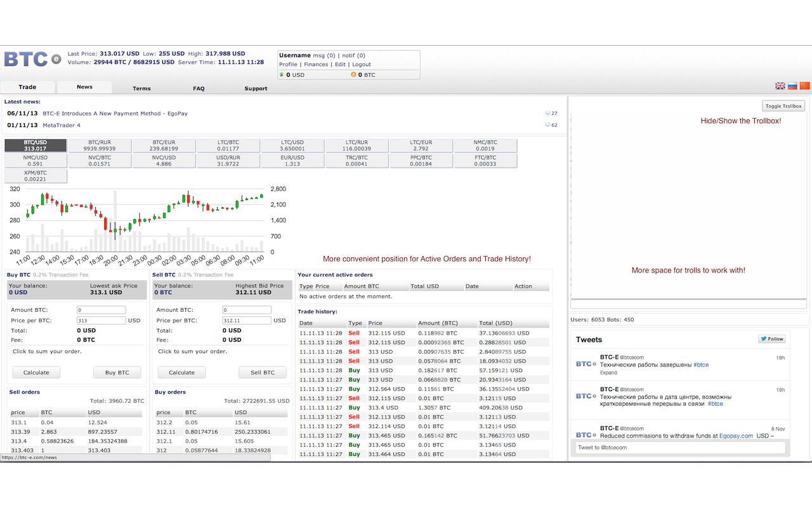This screenshot has width=812, height=508.
Task: Select the LTC/RUR currency pair
Action: coord(357,145)
